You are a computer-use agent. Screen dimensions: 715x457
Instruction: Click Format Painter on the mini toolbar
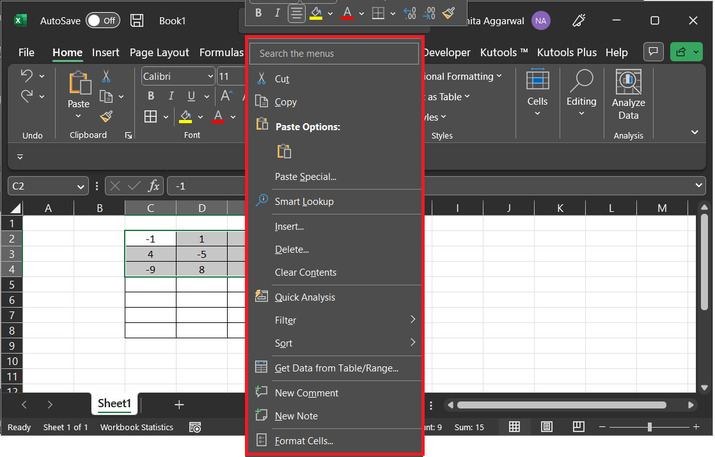click(449, 13)
